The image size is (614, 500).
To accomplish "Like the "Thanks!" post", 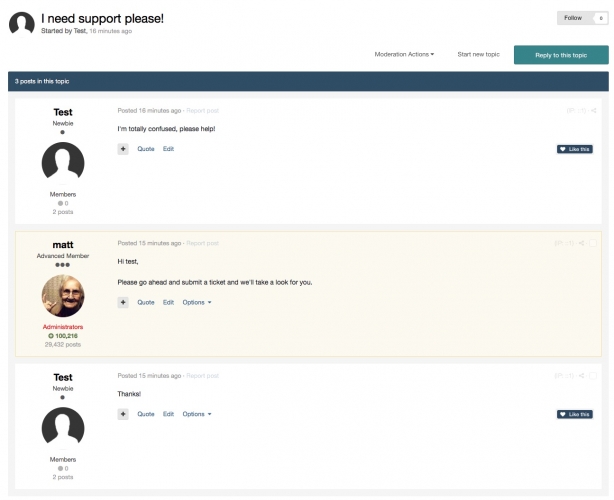I will [x=575, y=414].
